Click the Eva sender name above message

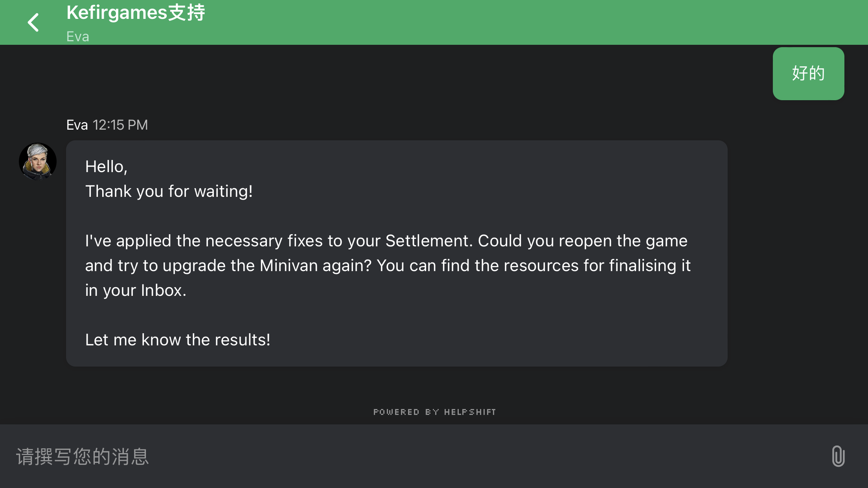[77, 125]
